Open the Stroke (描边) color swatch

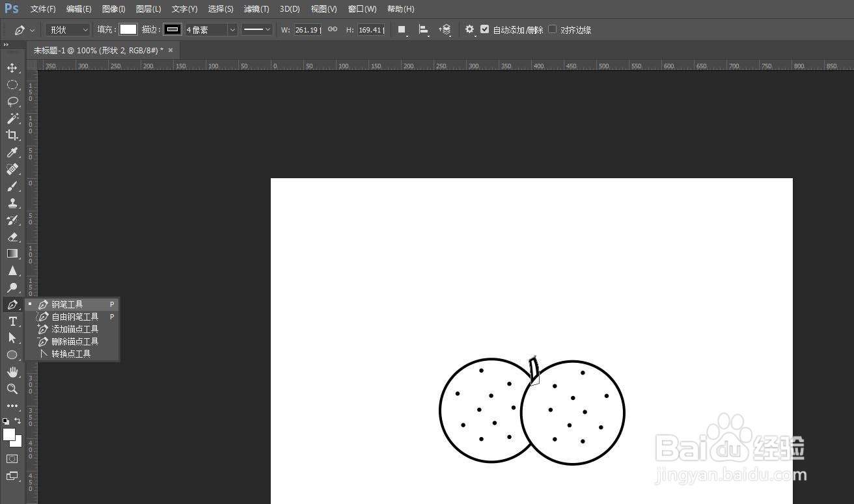click(x=172, y=30)
